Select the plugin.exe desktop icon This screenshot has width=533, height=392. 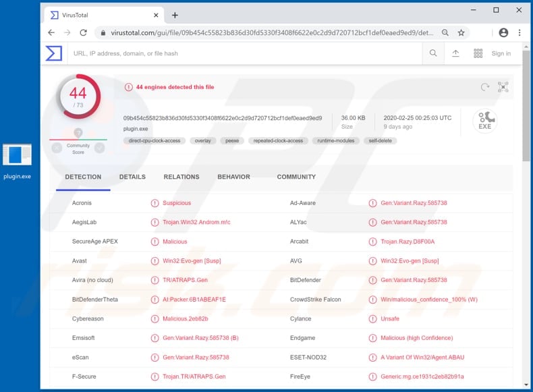point(17,161)
